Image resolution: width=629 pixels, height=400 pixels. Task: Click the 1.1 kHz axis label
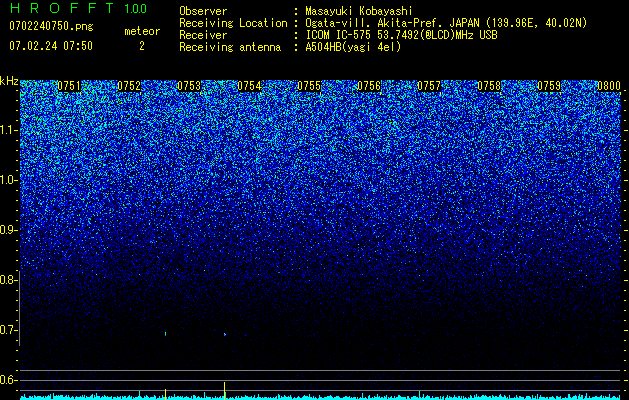tap(8, 130)
